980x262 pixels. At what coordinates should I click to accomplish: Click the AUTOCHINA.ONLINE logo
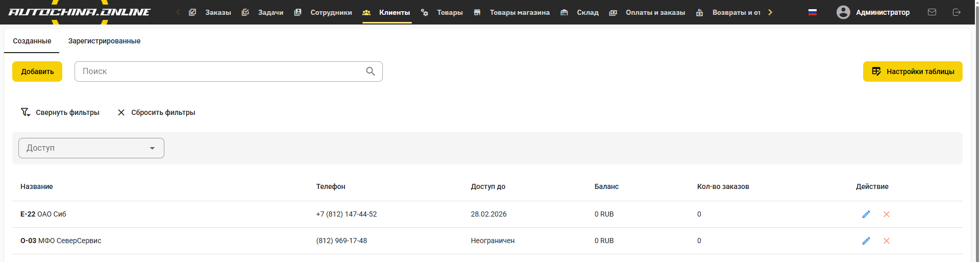80,12
